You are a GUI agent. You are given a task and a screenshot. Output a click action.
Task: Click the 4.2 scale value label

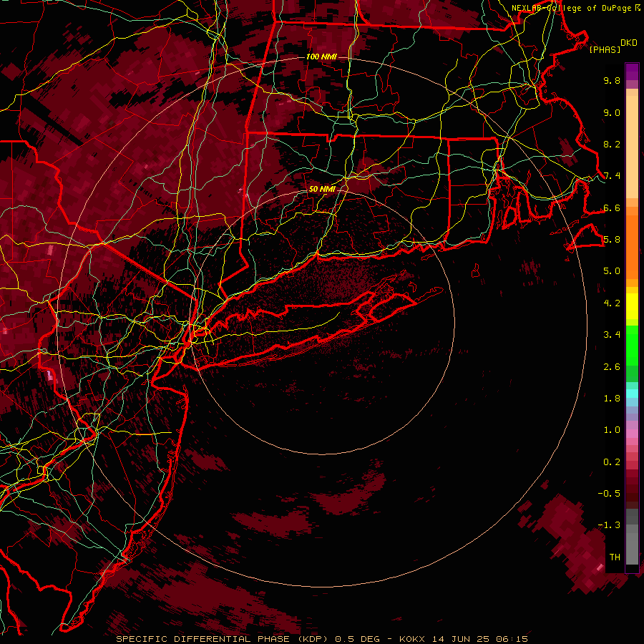coord(612,303)
